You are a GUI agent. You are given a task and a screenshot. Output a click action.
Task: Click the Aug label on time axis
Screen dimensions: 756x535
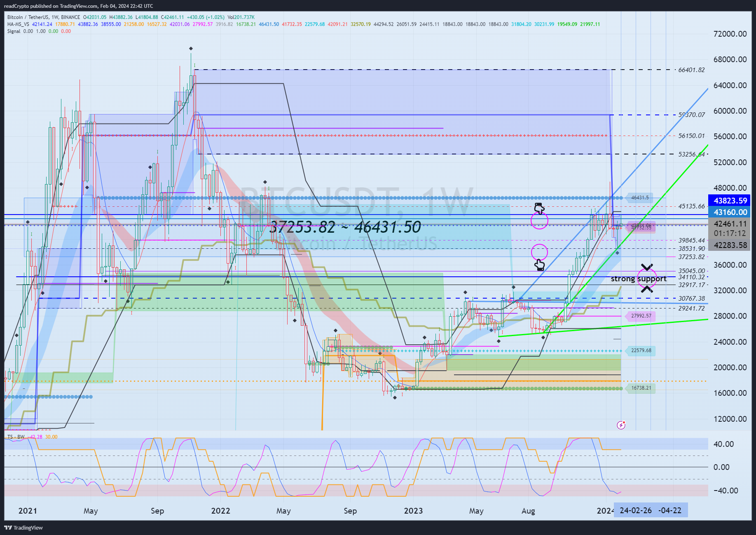(x=528, y=511)
